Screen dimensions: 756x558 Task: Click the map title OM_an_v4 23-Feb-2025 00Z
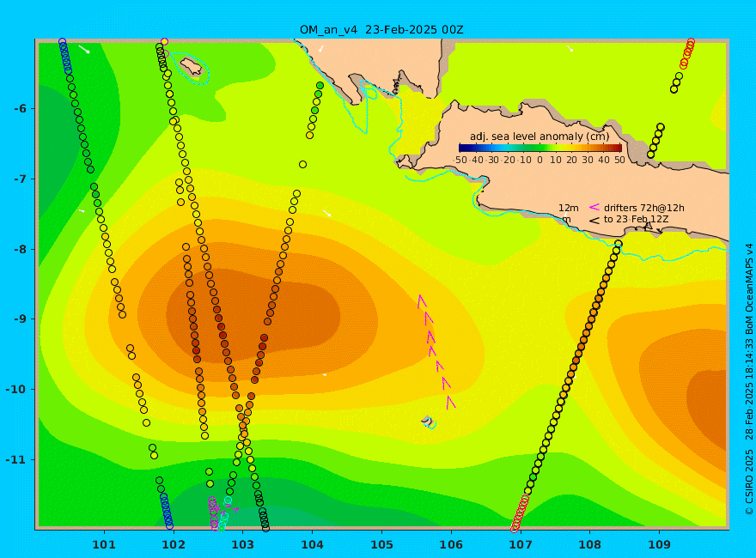pos(381,30)
